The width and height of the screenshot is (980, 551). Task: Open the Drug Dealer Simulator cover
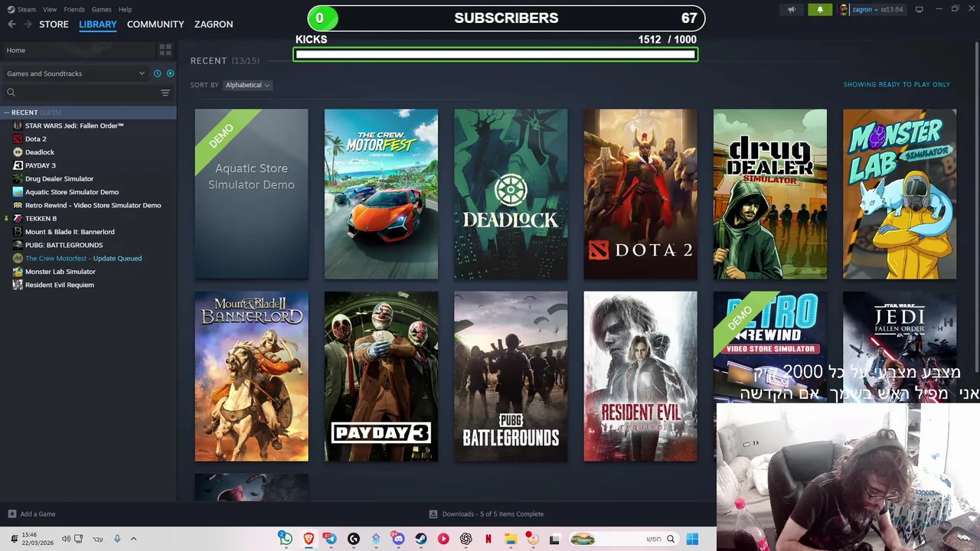770,194
